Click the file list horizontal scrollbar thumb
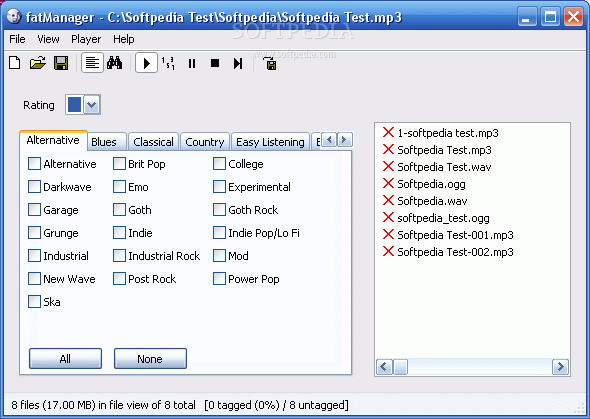 coord(400,366)
